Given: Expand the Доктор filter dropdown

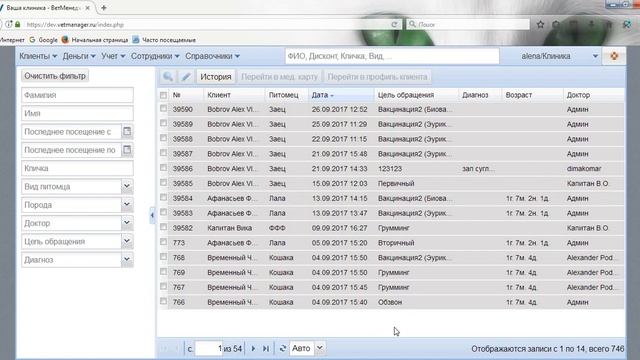Looking at the screenshot, I should pos(127,223).
